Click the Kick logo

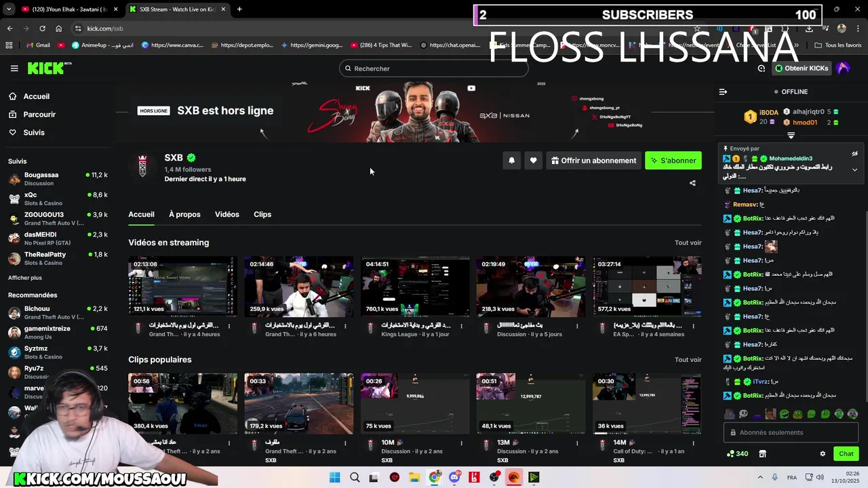[x=49, y=68]
